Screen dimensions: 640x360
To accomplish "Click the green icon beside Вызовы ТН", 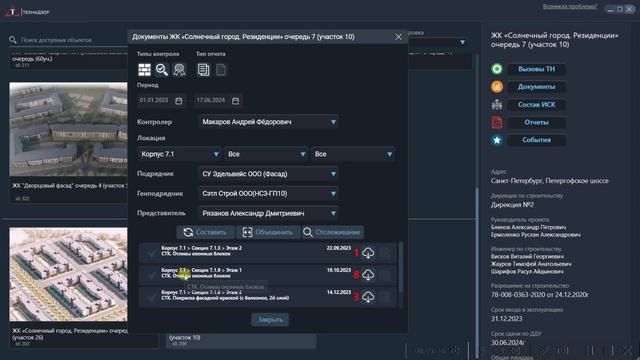I will tap(497, 69).
